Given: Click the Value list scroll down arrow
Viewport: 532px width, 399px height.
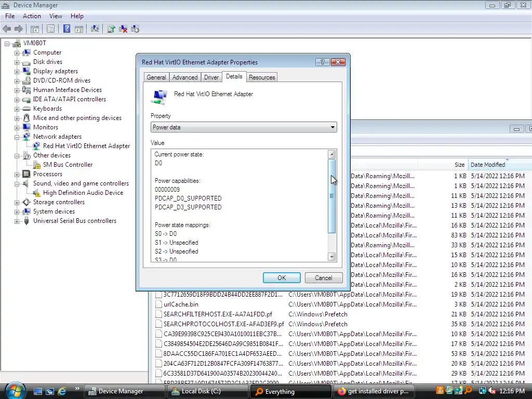Looking at the screenshot, I should pos(332,257).
